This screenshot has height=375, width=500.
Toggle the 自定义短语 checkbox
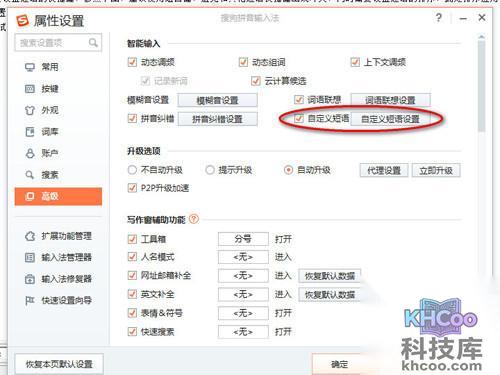pos(299,118)
